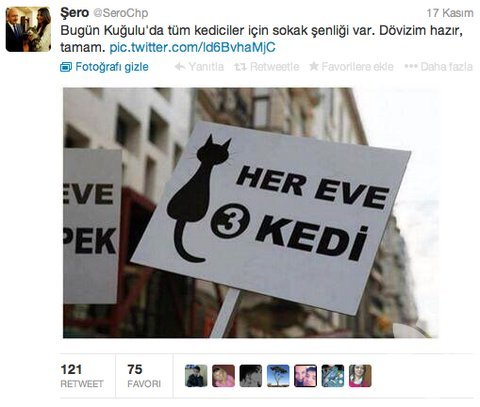Viewport: 480px width, 407px height.
Task: Open the second avatar with pink clothing
Action: tap(223, 376)
